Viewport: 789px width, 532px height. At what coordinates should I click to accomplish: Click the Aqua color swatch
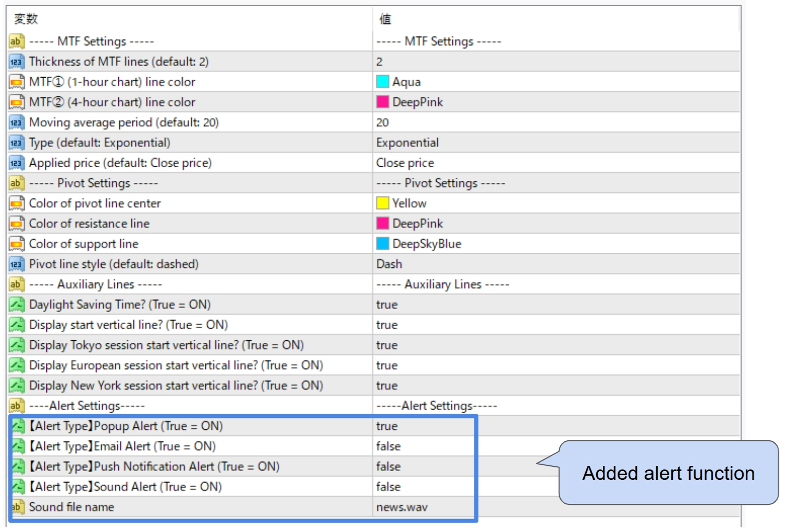383,82
